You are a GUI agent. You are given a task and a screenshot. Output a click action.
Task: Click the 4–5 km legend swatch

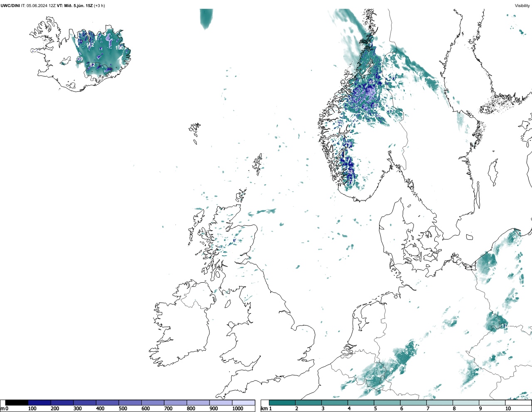coord(361,403)
